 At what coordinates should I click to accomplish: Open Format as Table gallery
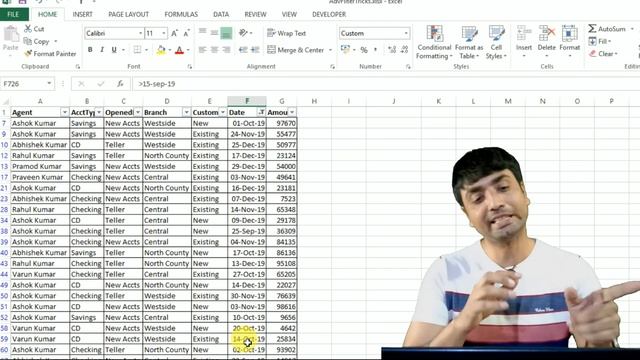(469, 42)
